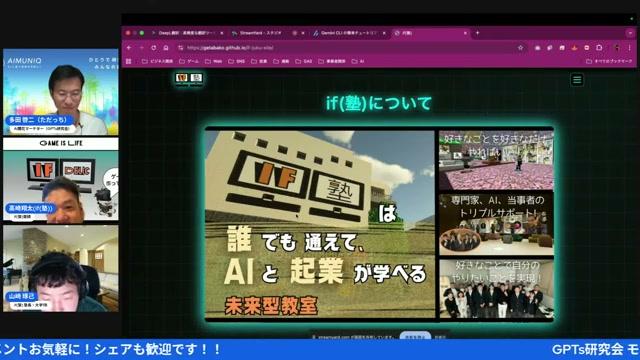This screenshot has height=360, width=640.
Task: Open the Web bookmarks folder
Action: pyautogui.click(x=213, y=61)
